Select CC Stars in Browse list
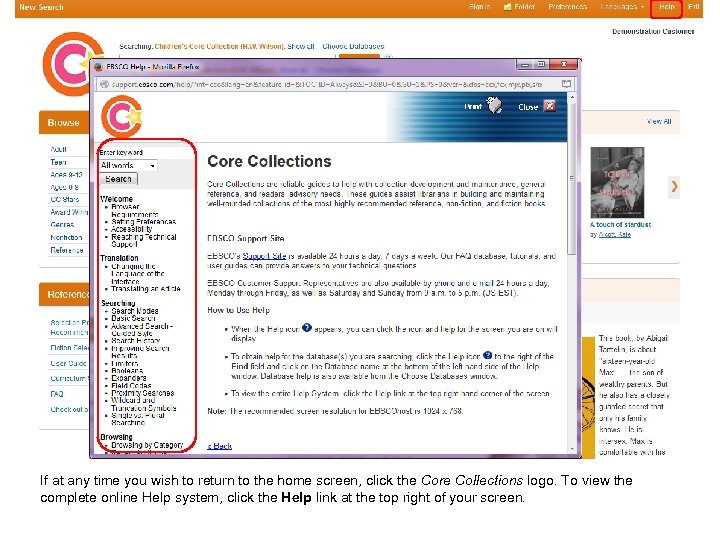This screenshot has width=720, height=540. 65,199
